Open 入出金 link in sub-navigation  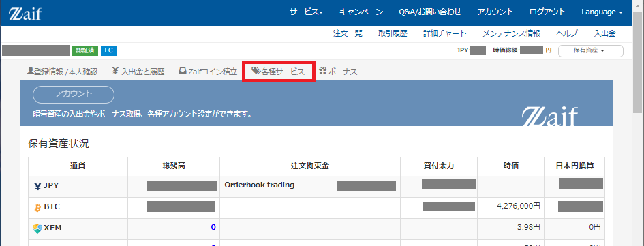(x=604, y=33)
